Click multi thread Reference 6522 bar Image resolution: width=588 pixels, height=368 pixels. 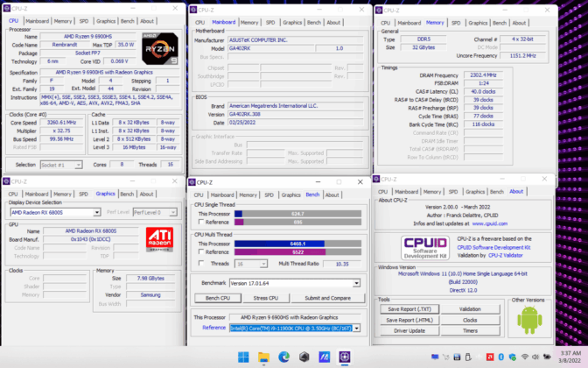coord(297,252)
